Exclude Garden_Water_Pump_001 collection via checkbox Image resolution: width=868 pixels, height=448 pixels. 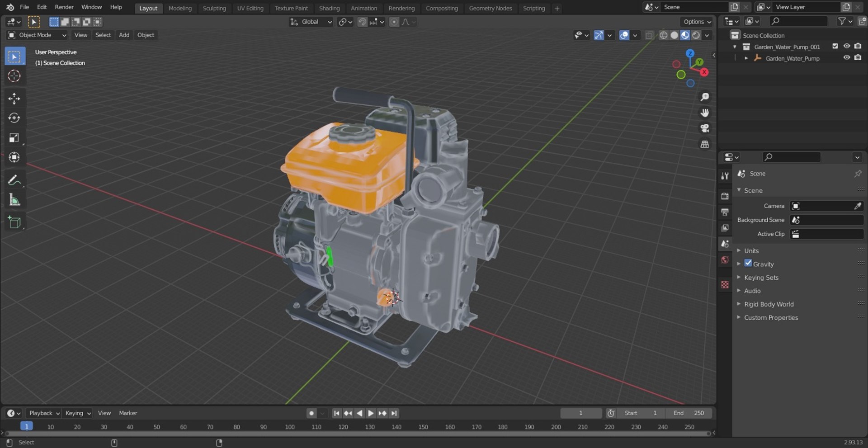pyautogui.click(x=835, y=47)
